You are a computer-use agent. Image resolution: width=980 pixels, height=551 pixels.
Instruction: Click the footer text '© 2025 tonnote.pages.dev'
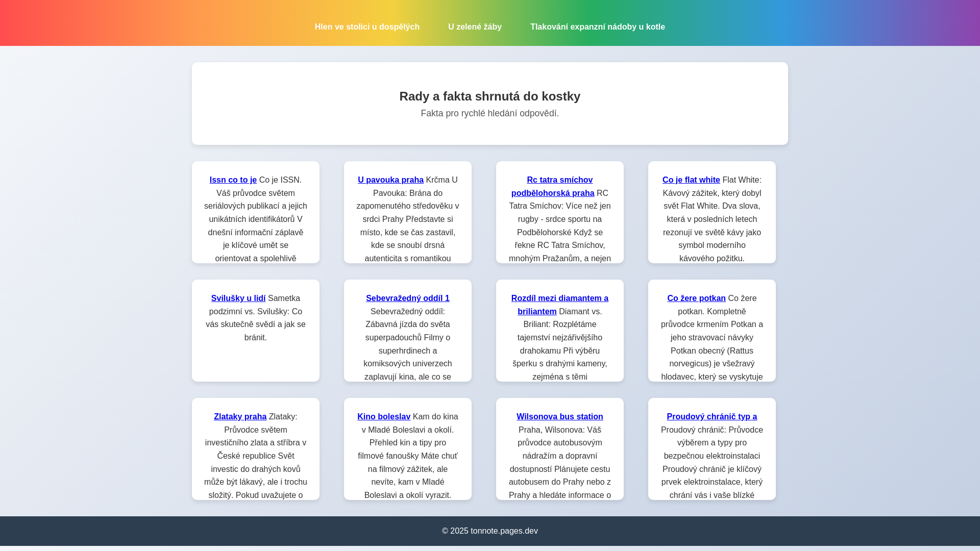pos(490,531)
